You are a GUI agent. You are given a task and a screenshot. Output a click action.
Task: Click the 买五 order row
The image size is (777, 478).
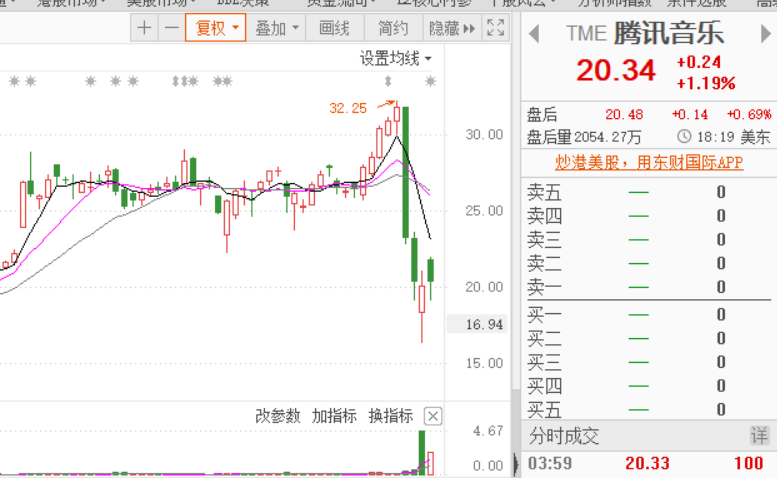(x=649, y=410)
